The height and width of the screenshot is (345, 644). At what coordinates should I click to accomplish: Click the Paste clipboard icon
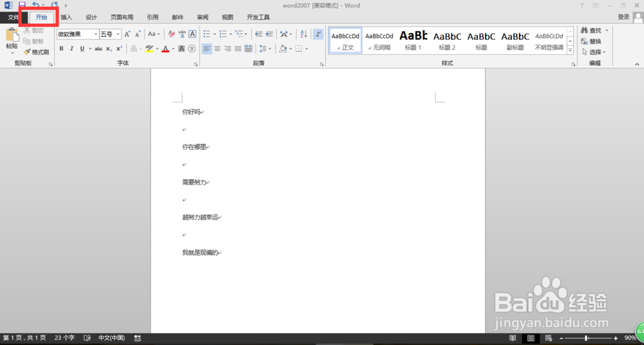pos(12,35)
